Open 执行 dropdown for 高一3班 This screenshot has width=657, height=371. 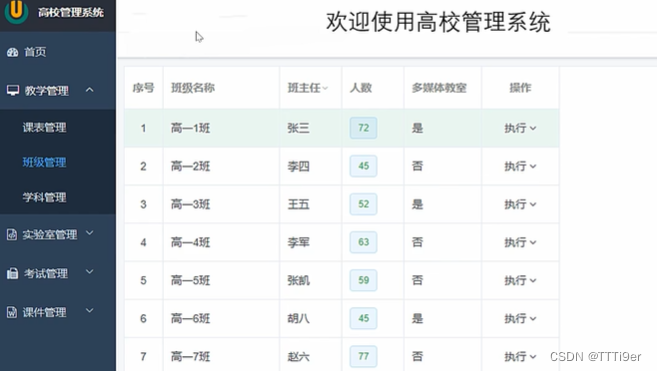pos(520,204)
